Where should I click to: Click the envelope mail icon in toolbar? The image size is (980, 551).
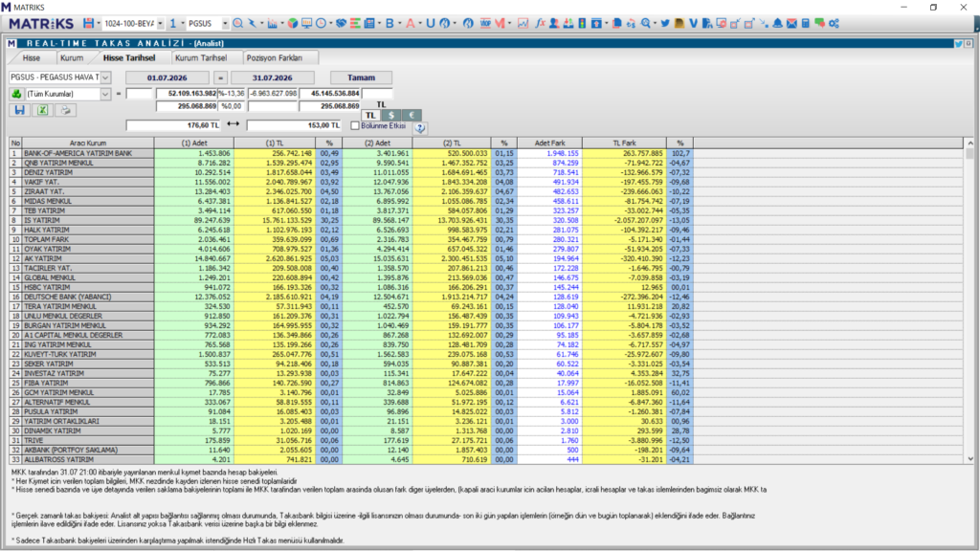791,23
